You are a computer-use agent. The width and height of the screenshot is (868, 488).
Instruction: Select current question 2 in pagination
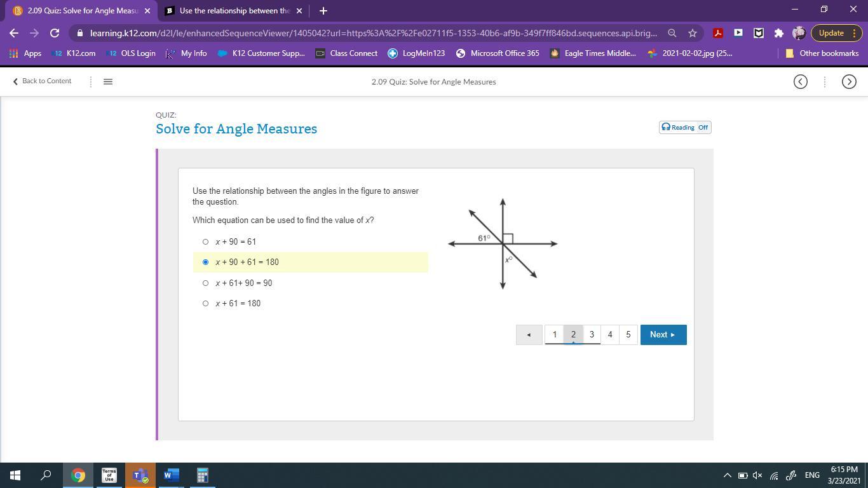pyautogui.click(x=573, y=335)
